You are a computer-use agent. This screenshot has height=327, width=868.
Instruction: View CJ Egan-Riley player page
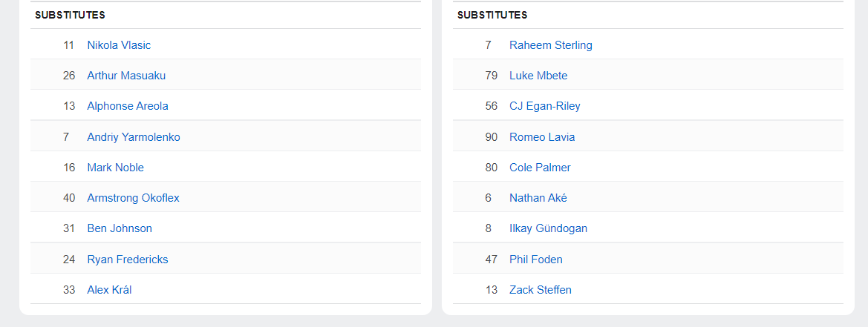pos(545,106)
